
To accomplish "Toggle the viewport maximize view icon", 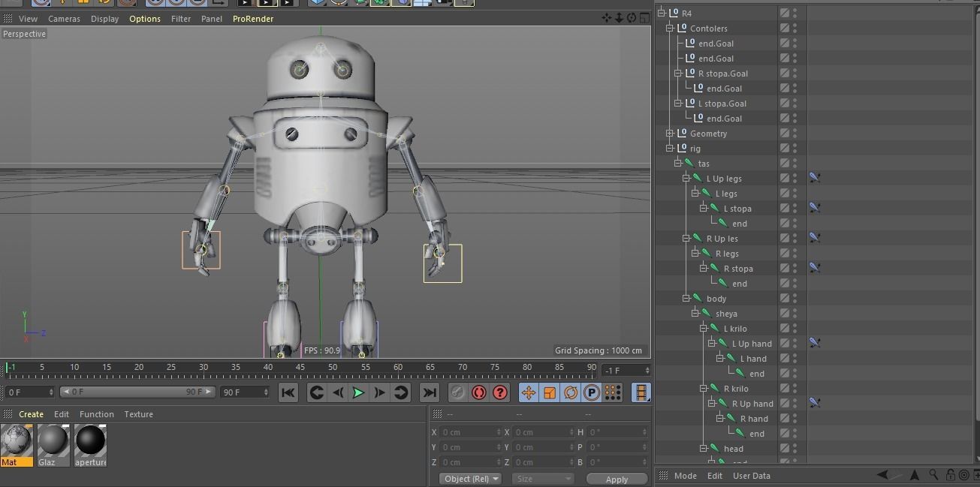I will pos(644,18).
